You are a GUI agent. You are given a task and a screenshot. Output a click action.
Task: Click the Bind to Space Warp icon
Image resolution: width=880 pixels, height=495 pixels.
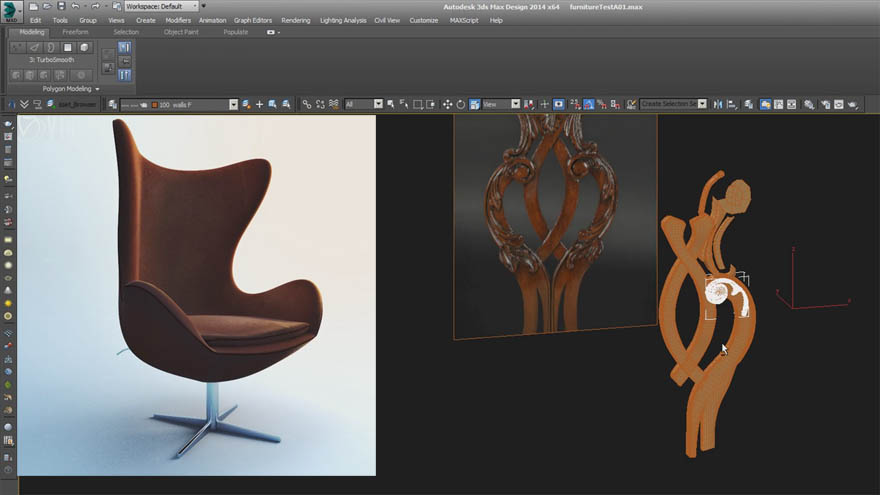[x=333, y=104]
